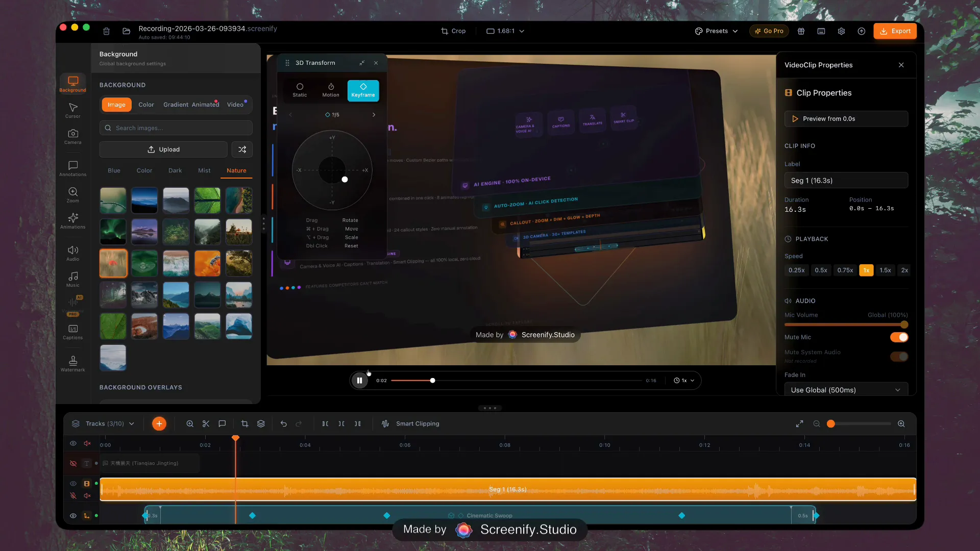Open the Watermark sidebar panel
Screen dimensions: 980x551
tap(73, 363)
